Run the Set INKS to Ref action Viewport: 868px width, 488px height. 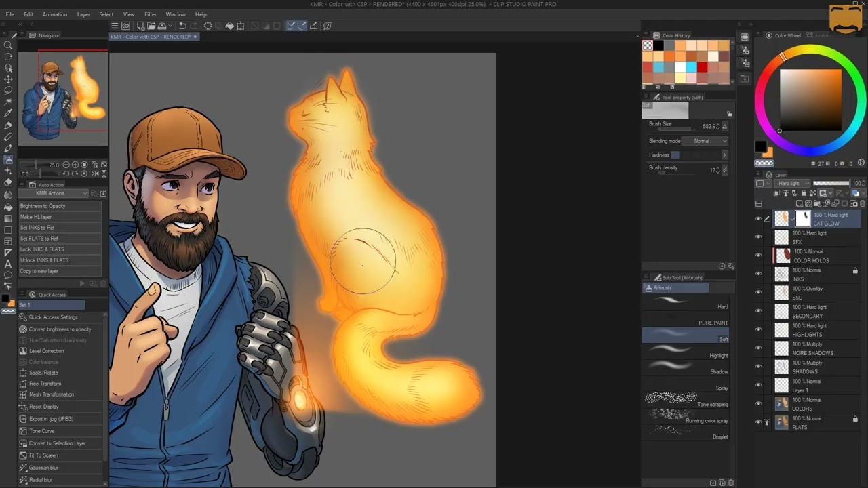60,228
